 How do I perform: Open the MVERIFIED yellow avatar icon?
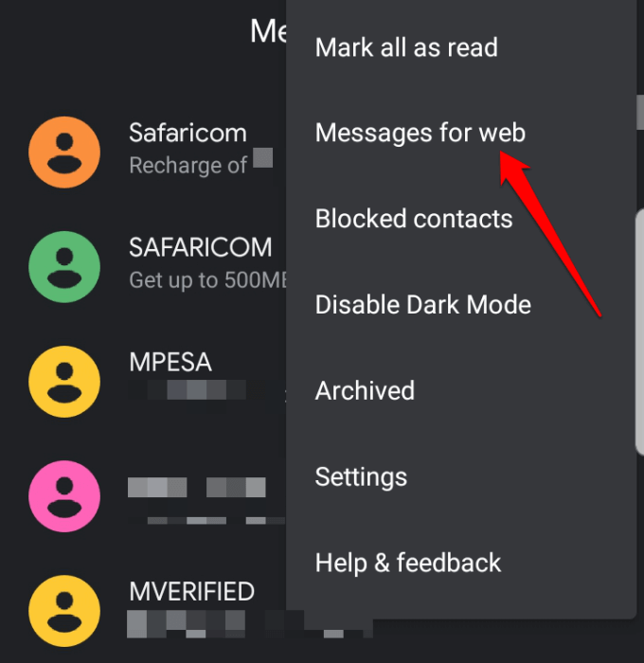point(64,611)
